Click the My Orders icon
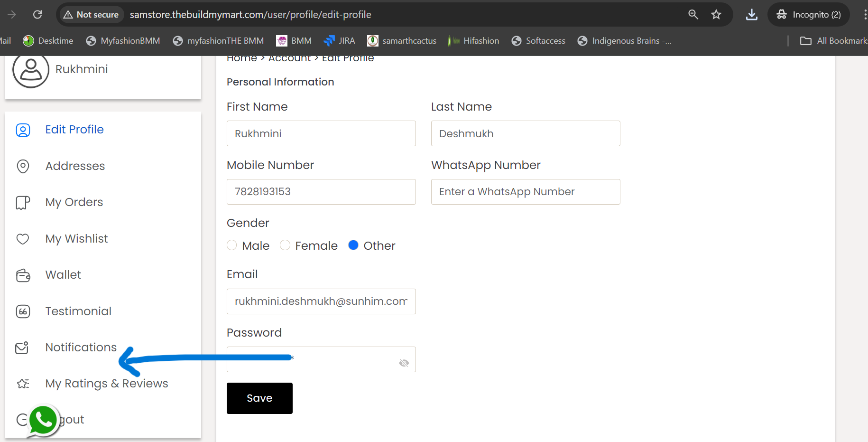The image size is (868, 442). coord(23,203)
